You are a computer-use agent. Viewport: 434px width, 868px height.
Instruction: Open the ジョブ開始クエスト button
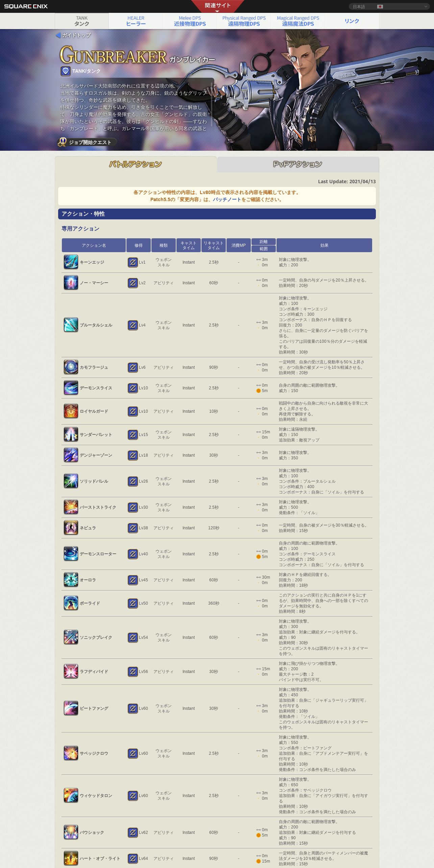click(87, 142)
